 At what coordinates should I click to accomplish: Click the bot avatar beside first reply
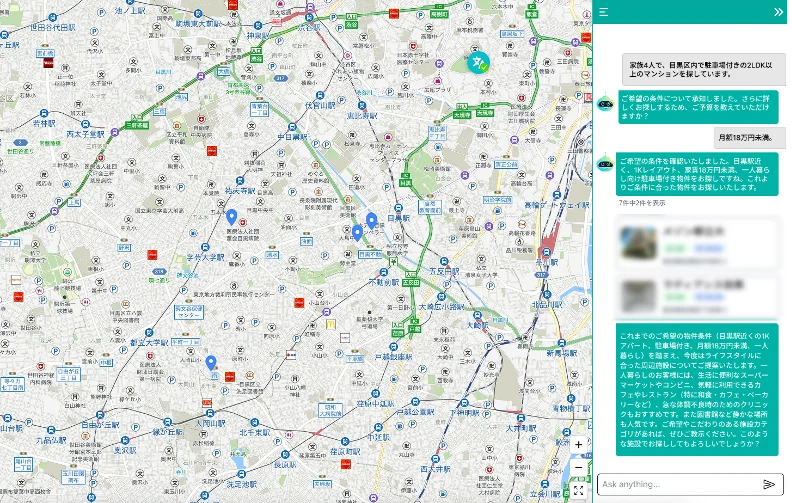(604, 104)
